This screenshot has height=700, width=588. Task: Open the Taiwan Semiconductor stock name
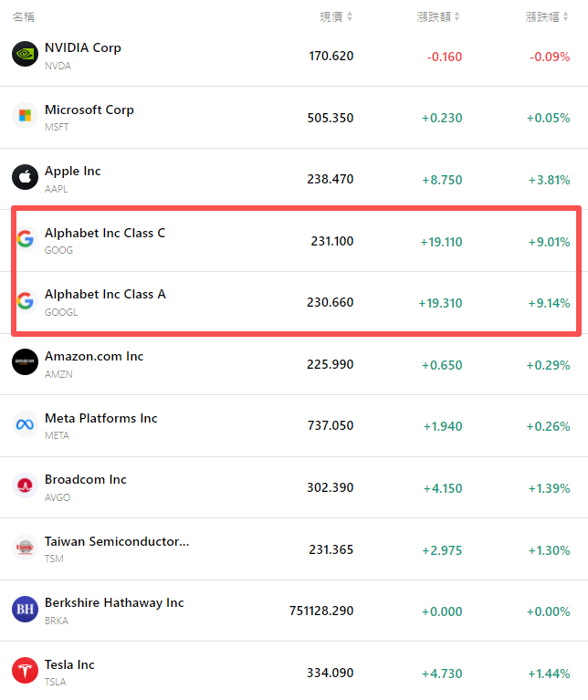[117, 541]
